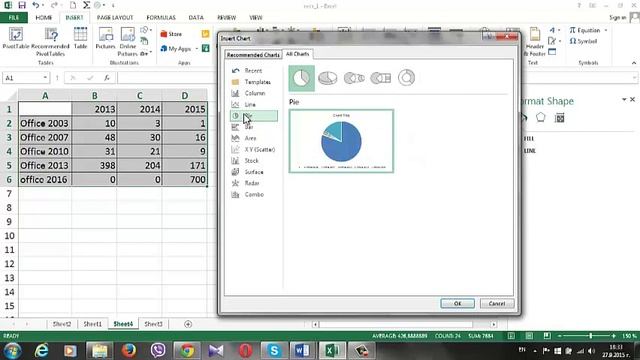This screenshot has height=360, width=640.
Task: Click the Insert Function fx button
Action: tap(107, 78)
